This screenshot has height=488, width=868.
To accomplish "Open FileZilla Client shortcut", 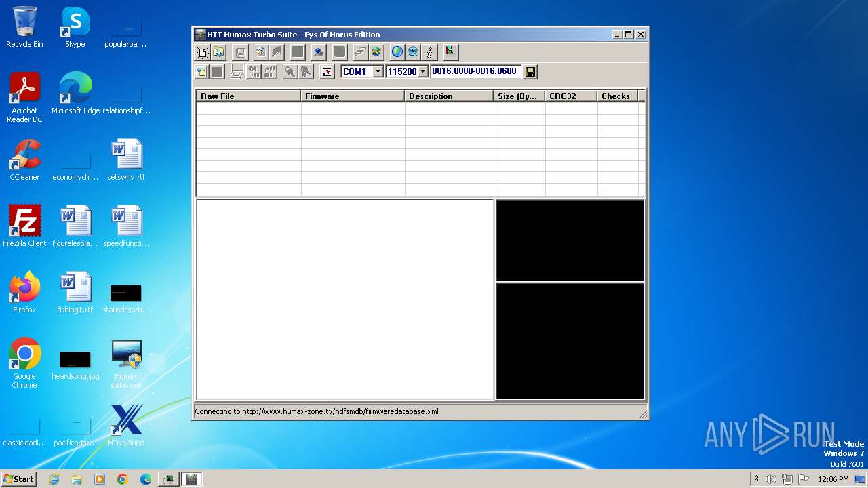I will [x=24, y=227].
